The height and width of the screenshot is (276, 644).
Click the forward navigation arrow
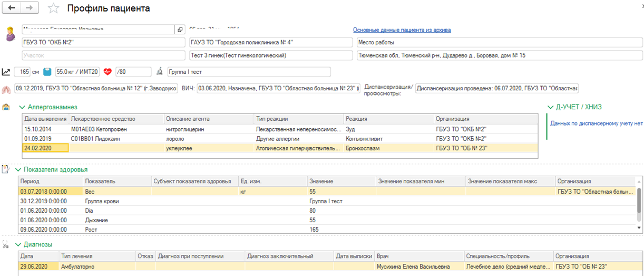point(30,8)
